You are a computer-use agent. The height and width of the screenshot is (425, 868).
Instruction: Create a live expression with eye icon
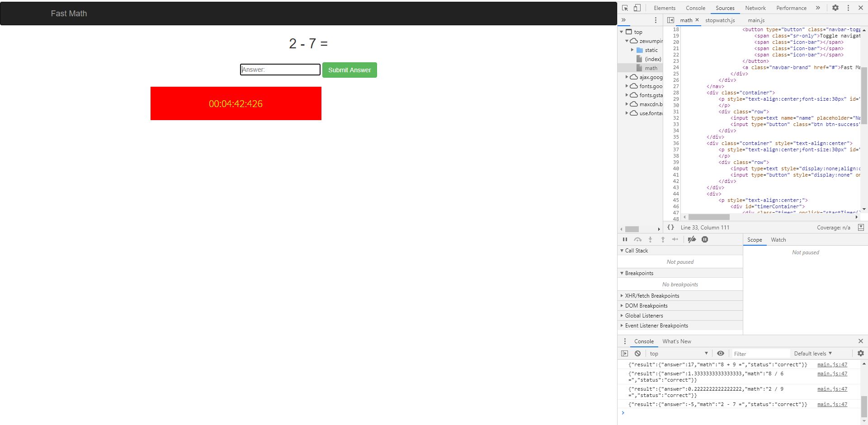(x=721, y=353)
